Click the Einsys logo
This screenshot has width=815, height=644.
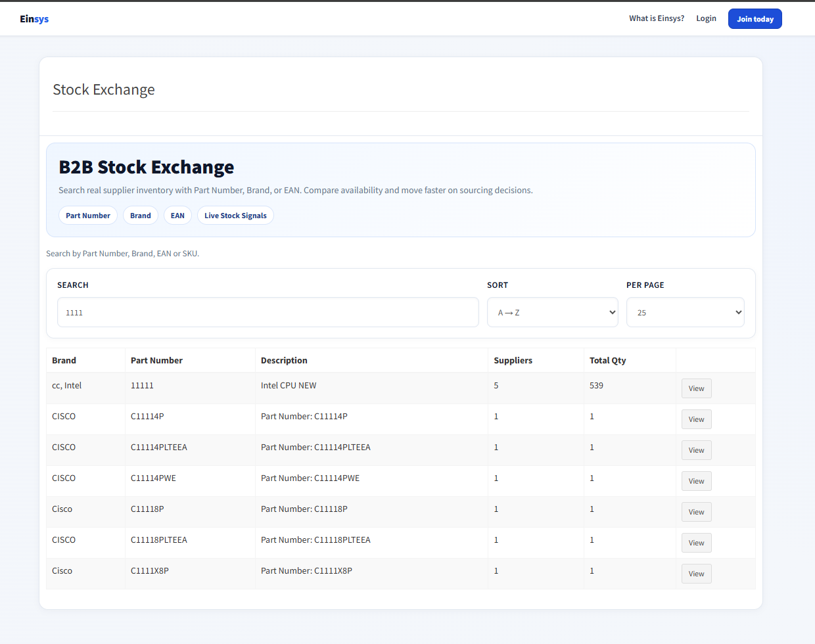(34, 19)
